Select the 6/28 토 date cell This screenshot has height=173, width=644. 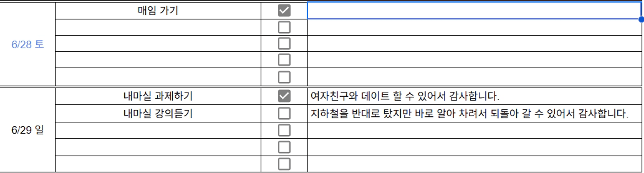pyautogui.click(x=28, y=44)
